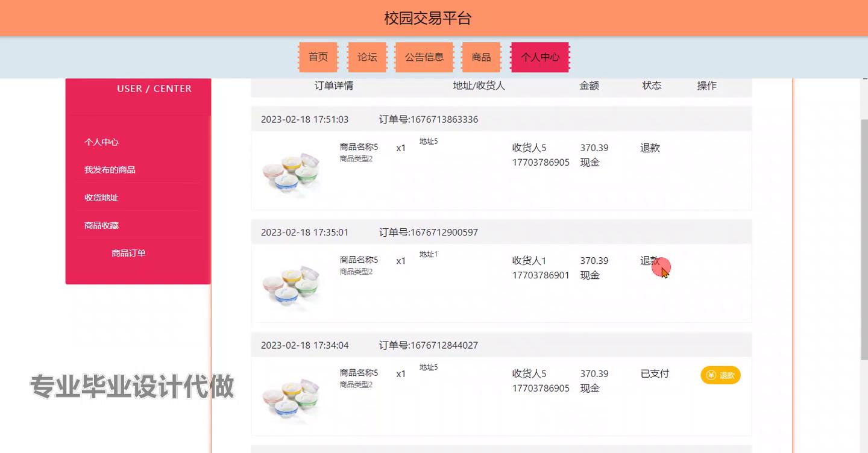Select the 个人中心 tab
The height and width of the screenshot is (453, 868).
(x=540, y=57)
